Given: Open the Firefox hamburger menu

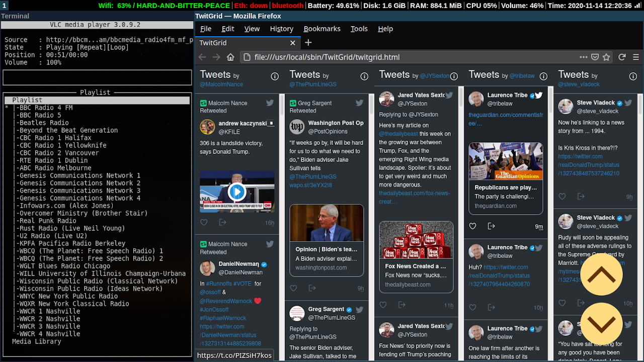Looking at the screenshot, I should click(636, 57).
